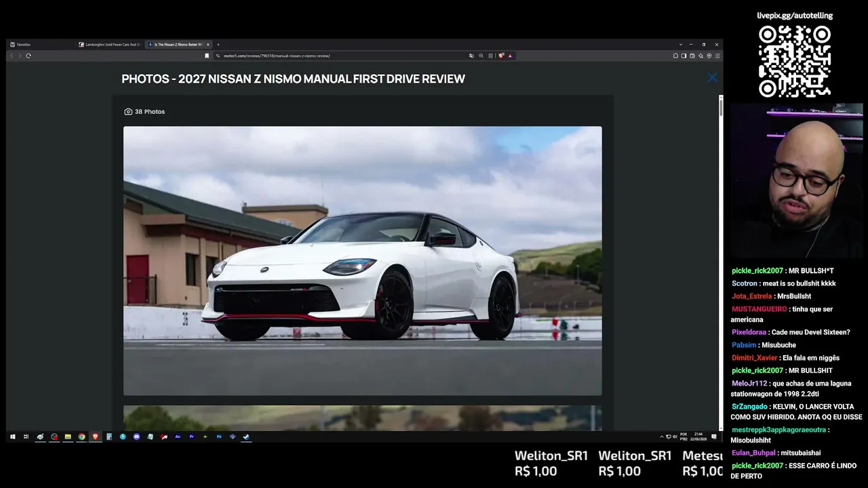
Task: Select the Is The Nissan Z Nismo tab
Action: 178,45
